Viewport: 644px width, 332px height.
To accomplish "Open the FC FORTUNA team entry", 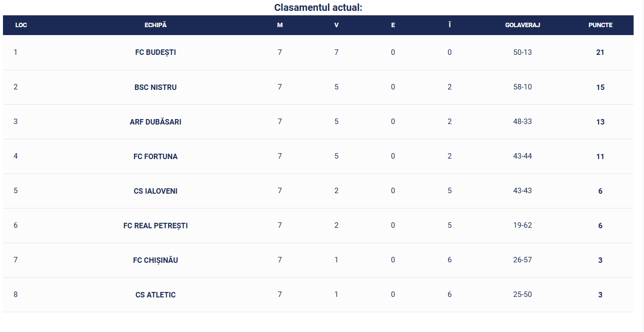I will point(155,156).
